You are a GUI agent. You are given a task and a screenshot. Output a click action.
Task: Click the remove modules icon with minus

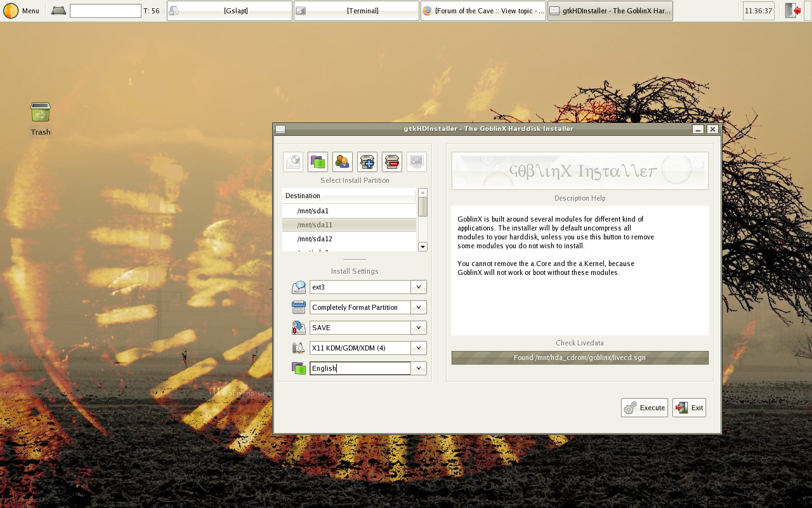point(392,162)
